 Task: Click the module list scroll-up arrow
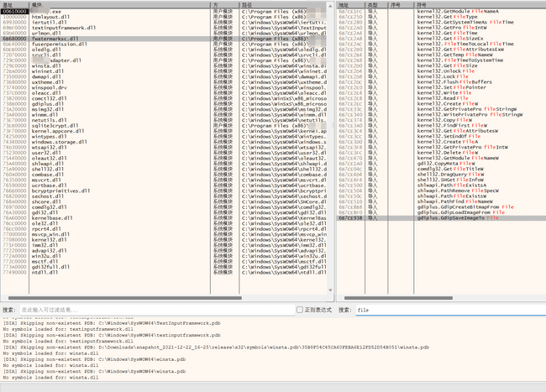330,6
